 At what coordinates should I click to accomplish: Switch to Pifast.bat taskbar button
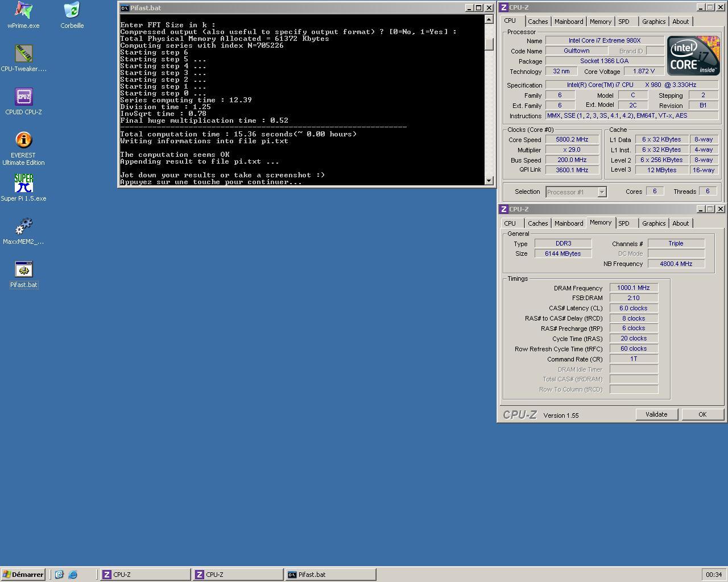click(x=330, y=575)
